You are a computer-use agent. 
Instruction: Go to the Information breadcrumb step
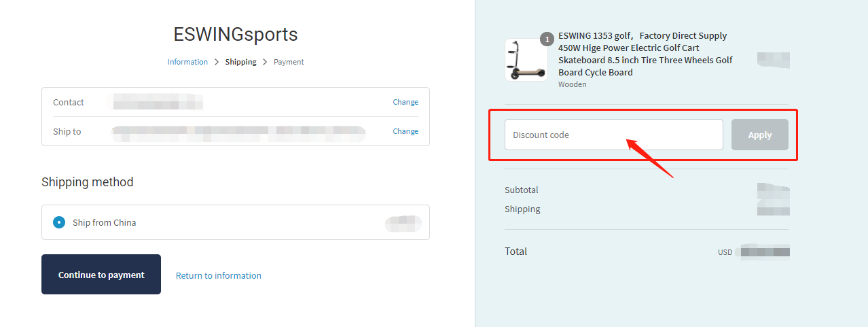187,62
